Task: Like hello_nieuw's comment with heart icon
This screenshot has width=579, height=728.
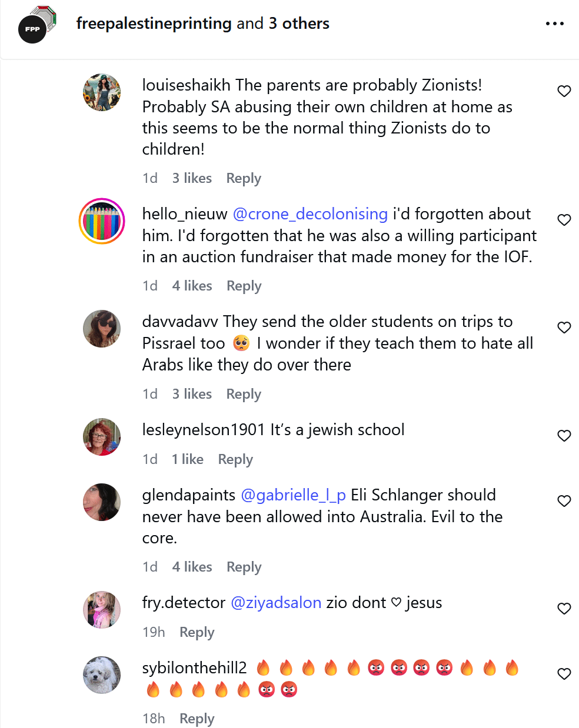Action: click(564, 220)
